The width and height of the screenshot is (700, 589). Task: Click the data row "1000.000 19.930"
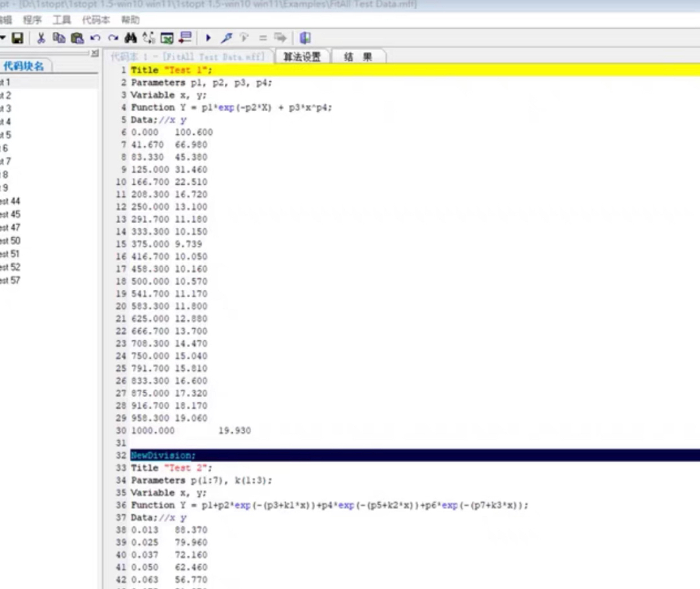click(x=191, y=430)
